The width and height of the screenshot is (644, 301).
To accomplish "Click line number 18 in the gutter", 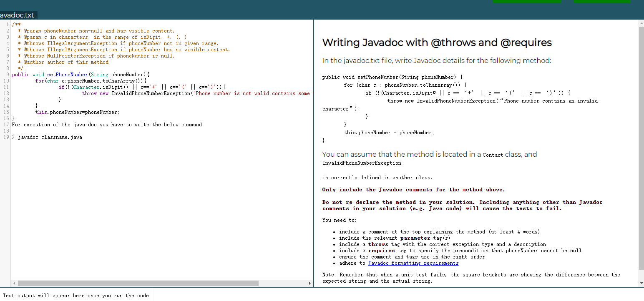I will tap(6, 131).
